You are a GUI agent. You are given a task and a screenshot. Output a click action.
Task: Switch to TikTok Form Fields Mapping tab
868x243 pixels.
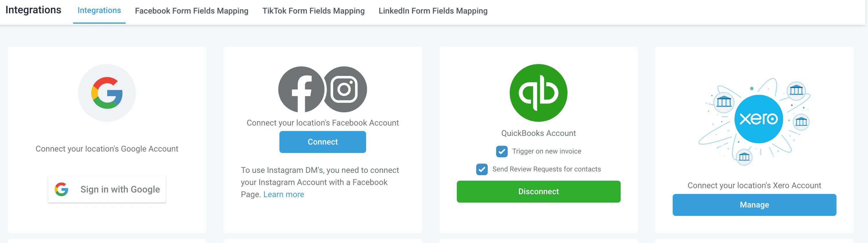point(314,11)
